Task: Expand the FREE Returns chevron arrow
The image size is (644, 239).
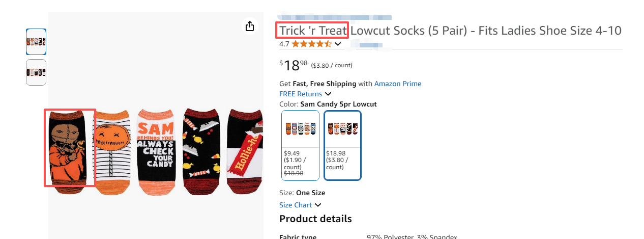Action: [328, 94]
